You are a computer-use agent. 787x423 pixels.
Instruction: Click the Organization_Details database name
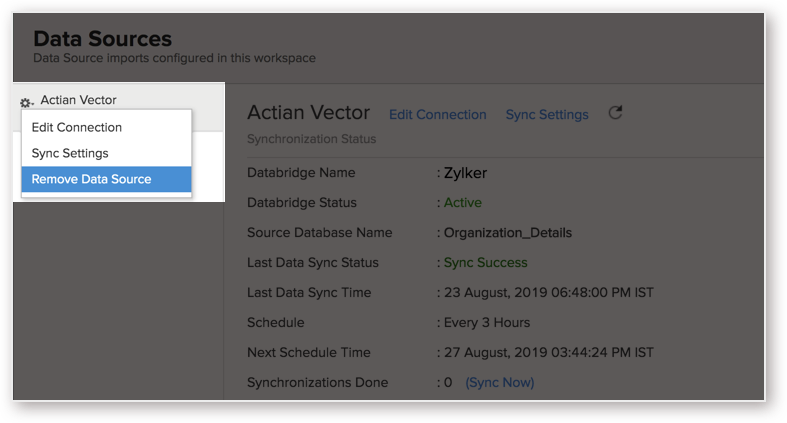(x=508, y=233)
